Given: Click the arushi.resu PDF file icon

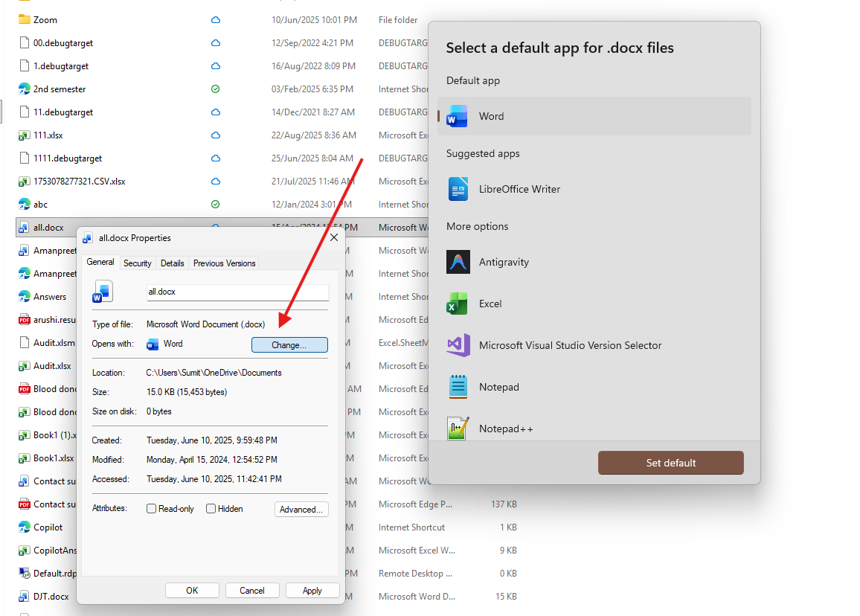Looking at the screenshot, I should click(x=24, y=319).
